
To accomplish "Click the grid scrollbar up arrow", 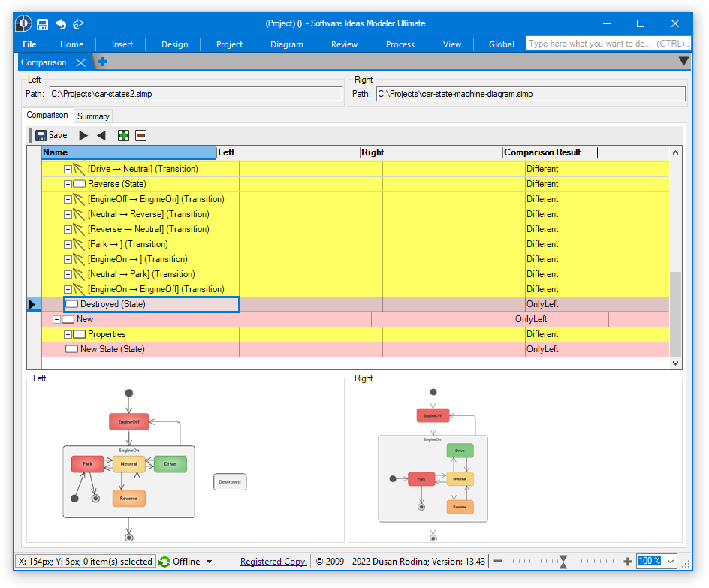I will click(x=675, y=152).
